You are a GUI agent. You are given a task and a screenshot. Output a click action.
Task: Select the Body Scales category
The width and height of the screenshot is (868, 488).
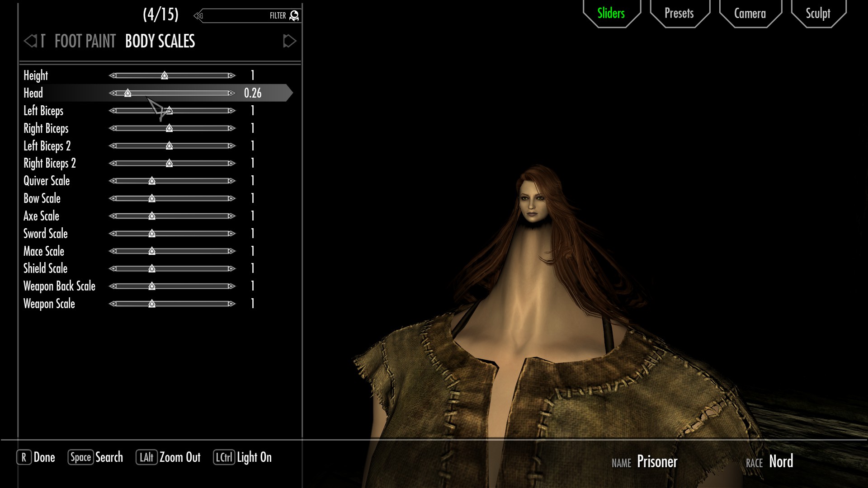click(160, 41)
